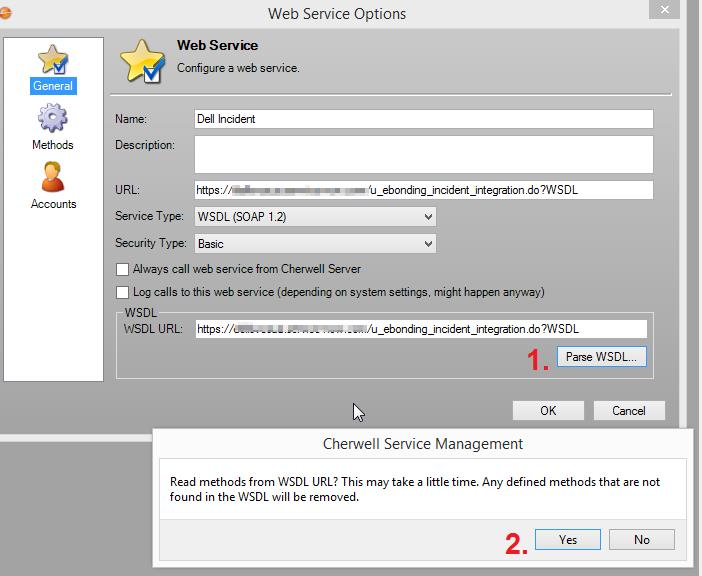
Task: Click into the empty Description box
Action: tap(423, 155)
